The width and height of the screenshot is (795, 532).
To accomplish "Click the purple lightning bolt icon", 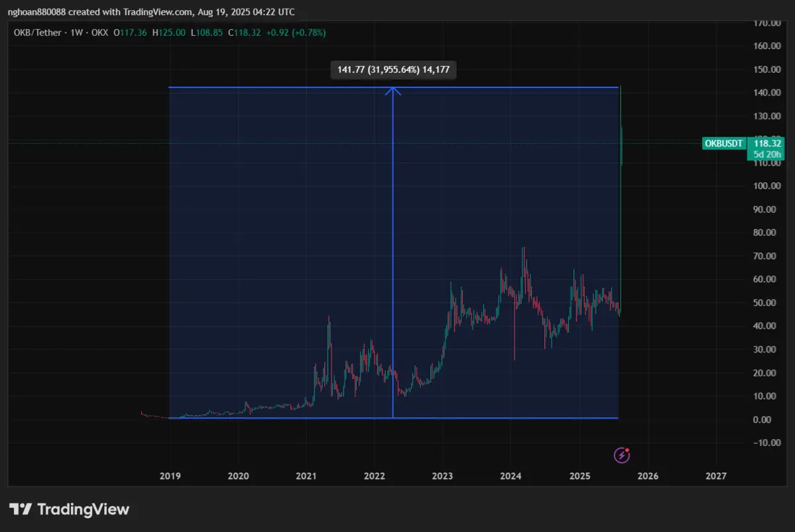I will [x=621, y=455].
